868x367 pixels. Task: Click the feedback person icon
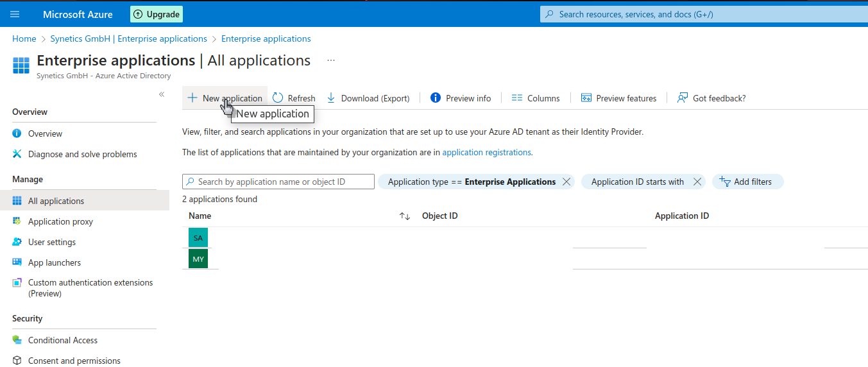click(683, 98)
